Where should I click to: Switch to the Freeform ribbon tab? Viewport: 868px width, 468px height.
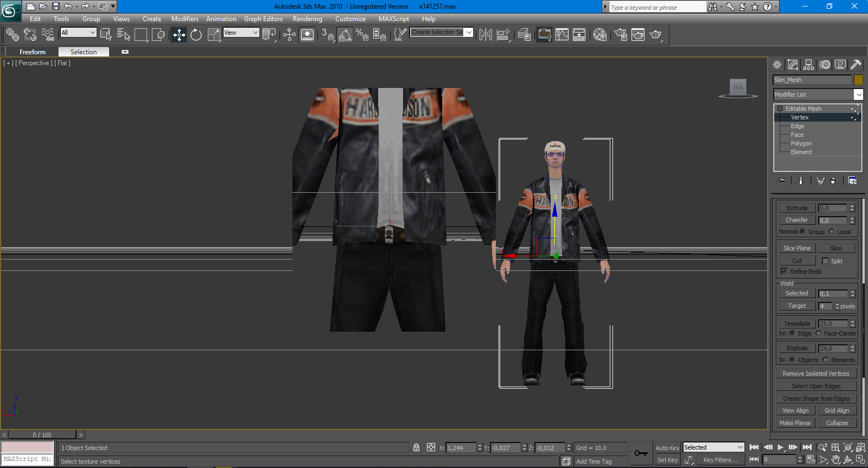(x=33, y=52)
